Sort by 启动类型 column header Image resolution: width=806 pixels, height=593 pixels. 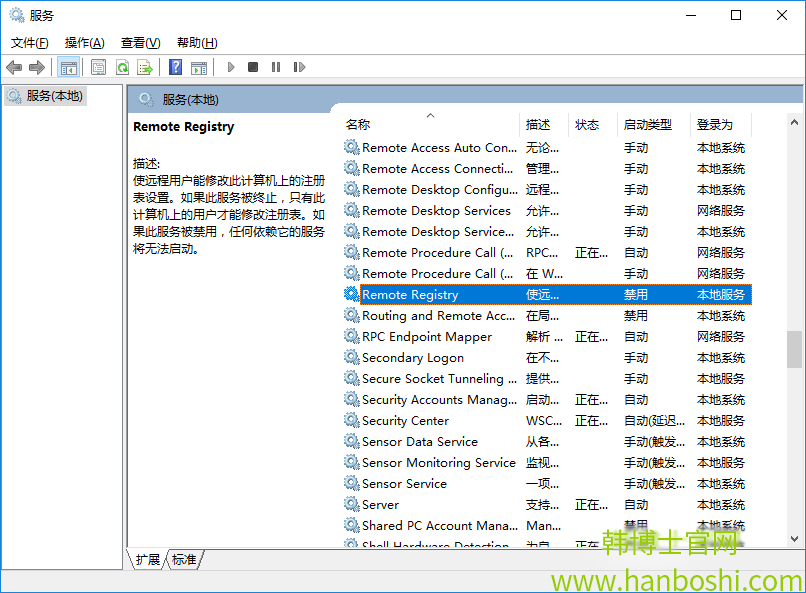pyautogui.click(x=648, y=125)
